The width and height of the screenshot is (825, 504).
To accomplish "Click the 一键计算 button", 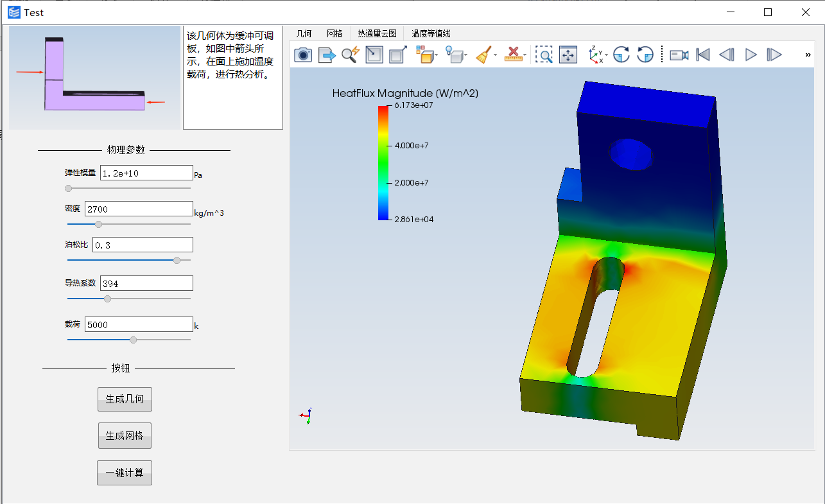I will click(x=125, y=473).
